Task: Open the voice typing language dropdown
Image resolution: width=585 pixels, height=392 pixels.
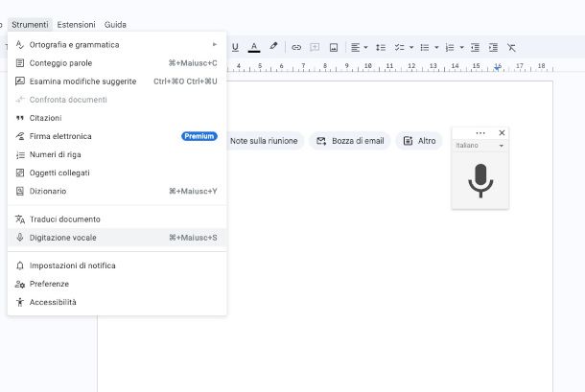Action: tap(480, 145)
